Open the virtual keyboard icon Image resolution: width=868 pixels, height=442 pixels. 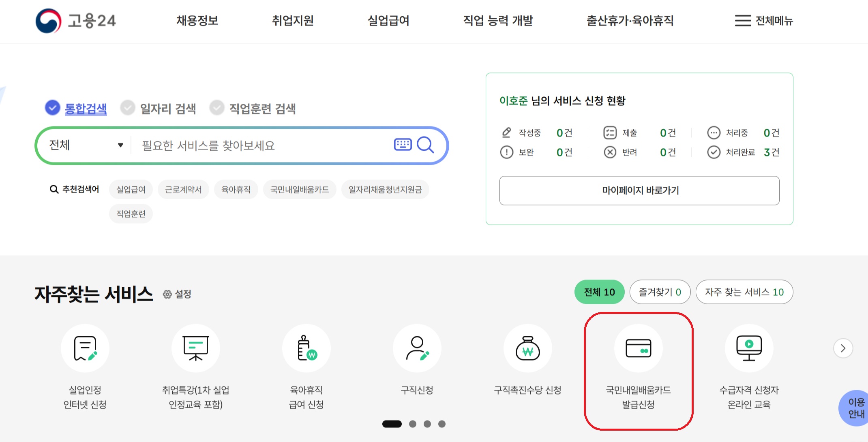pyautogui.click(x=403, y=145)
